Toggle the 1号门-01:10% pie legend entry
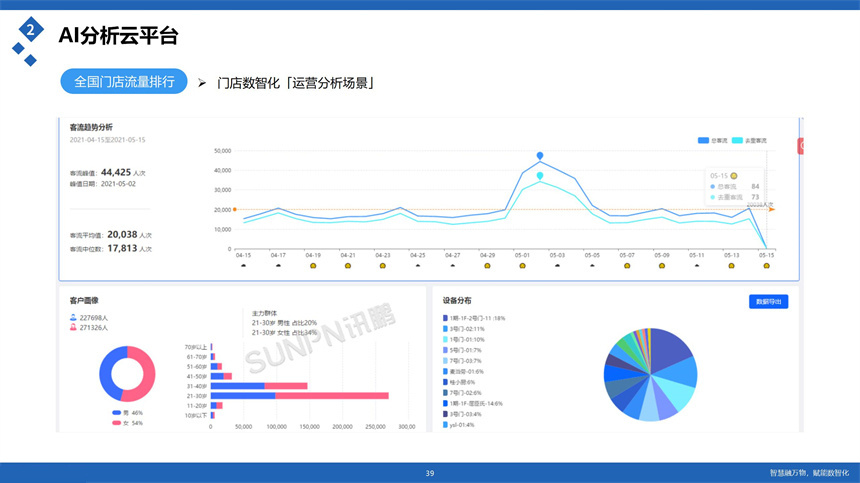This screenshot has height=483, width=860. pyautogui.click(x=463, y=339)
